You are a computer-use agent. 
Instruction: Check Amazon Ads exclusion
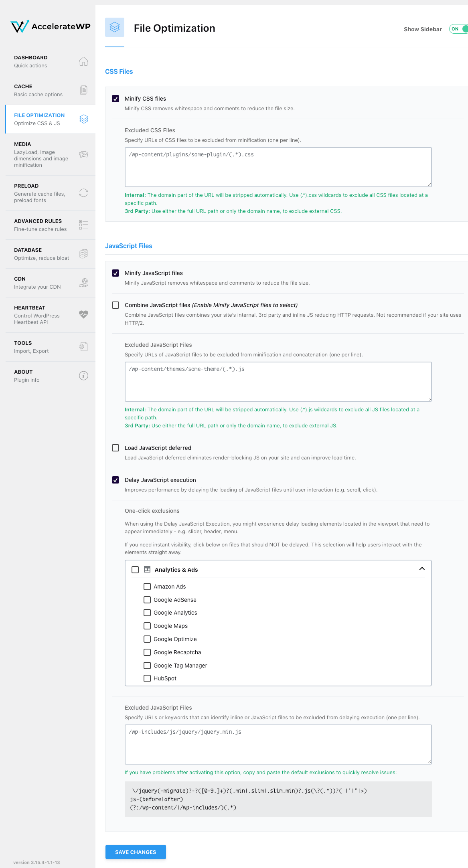click(147, 587)
